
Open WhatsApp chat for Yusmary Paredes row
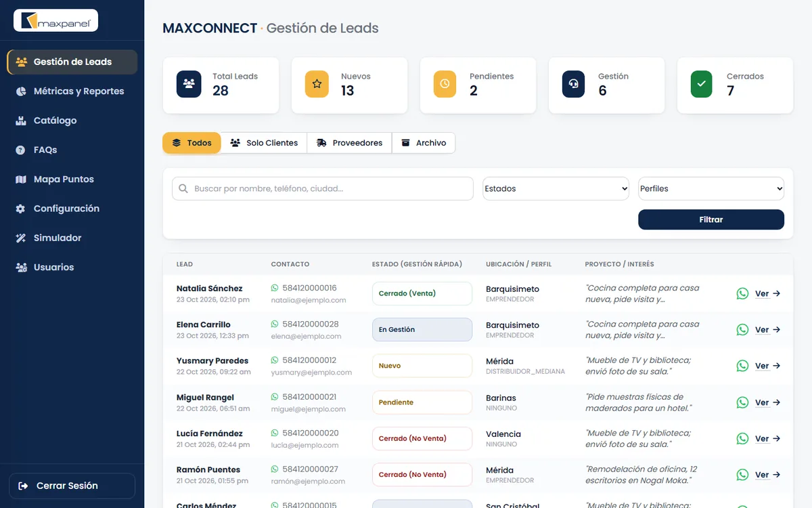(742, 366)
